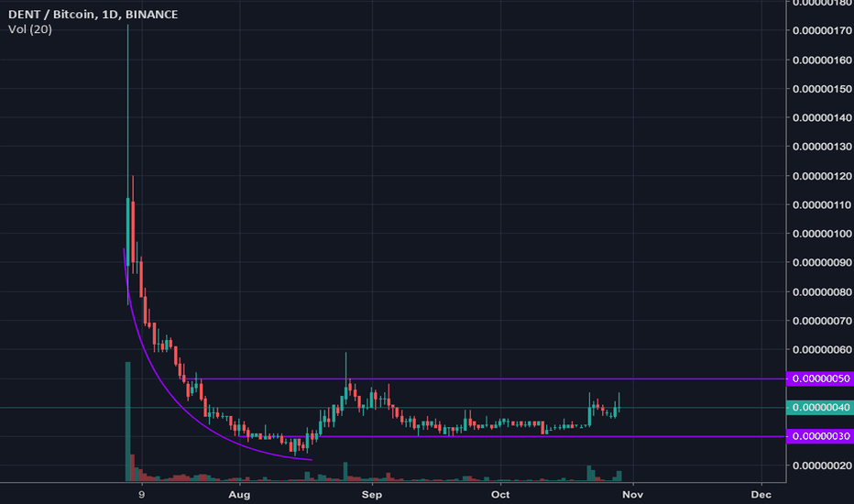
Task: Click the 0.00000090 price axis value
Action: [x=822, y=263]
